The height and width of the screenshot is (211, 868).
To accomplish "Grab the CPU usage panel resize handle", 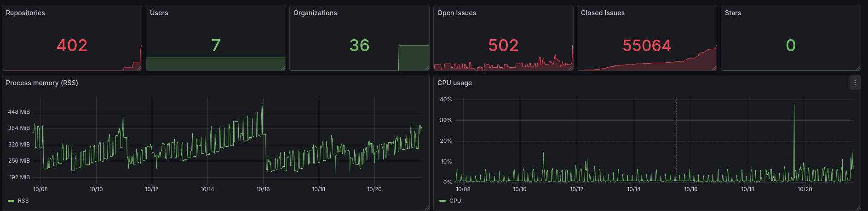I will coord(858,208).
